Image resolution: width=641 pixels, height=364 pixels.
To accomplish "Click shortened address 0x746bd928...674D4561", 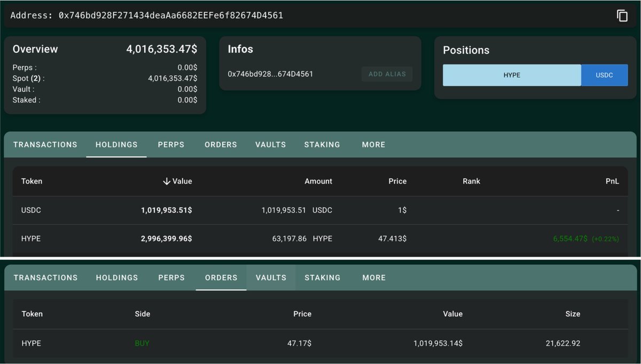I will 270,74.
